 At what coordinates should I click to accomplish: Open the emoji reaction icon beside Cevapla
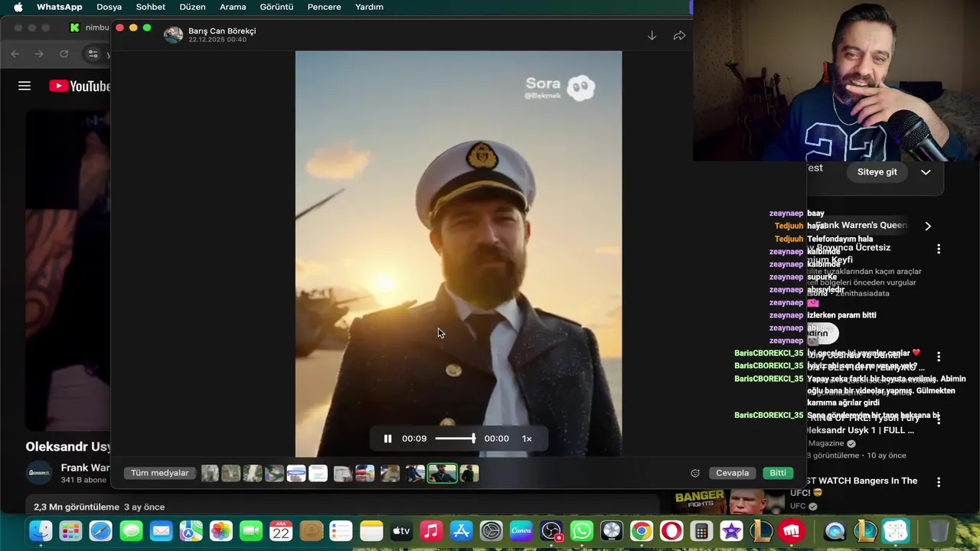[695, 473]
